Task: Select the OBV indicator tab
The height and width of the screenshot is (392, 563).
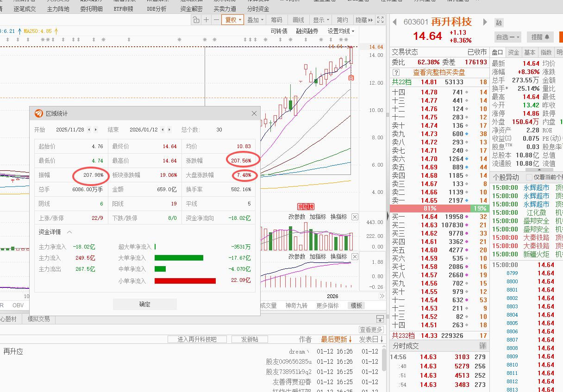Action: pos(18,305)
